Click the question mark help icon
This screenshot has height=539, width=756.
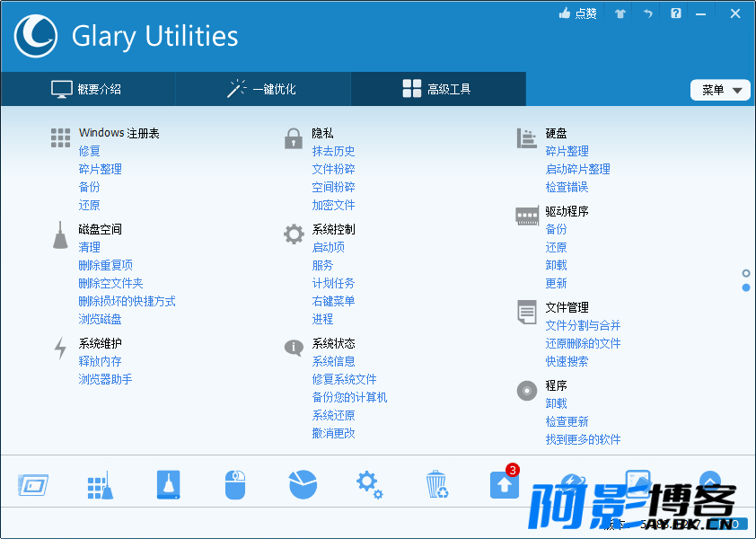(x=676, y=13)
